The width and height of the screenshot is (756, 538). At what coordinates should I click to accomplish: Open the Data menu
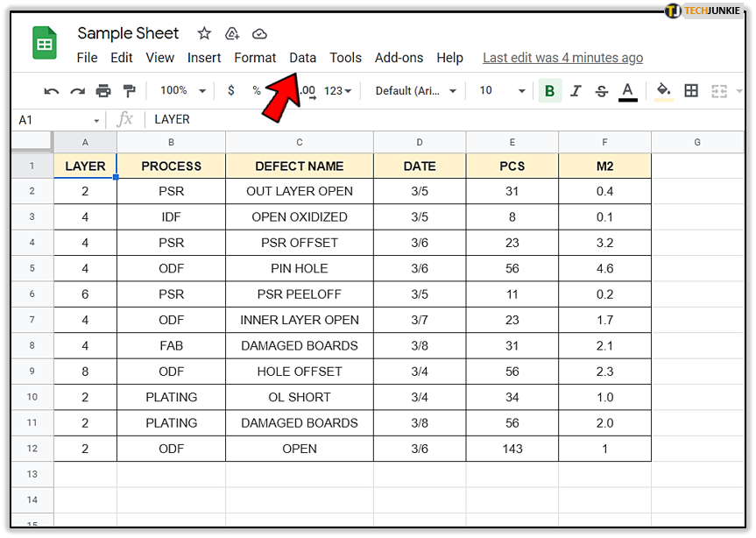[303, 58]
